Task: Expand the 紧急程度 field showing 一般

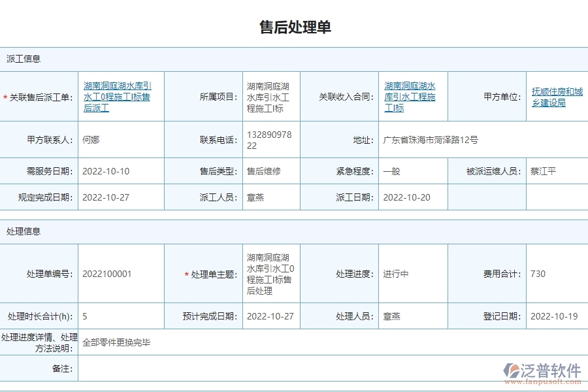Action: pyautogui.click(x=412, y=171)
